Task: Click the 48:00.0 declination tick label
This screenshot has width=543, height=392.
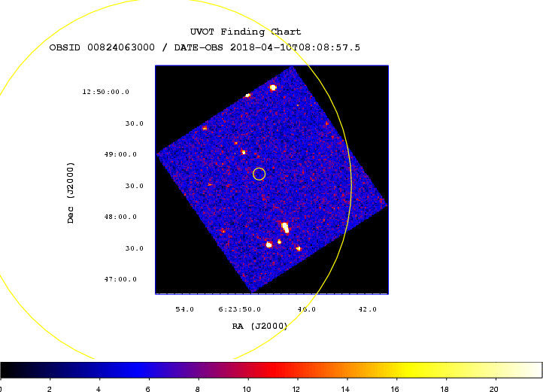Action: click(120, 217)
